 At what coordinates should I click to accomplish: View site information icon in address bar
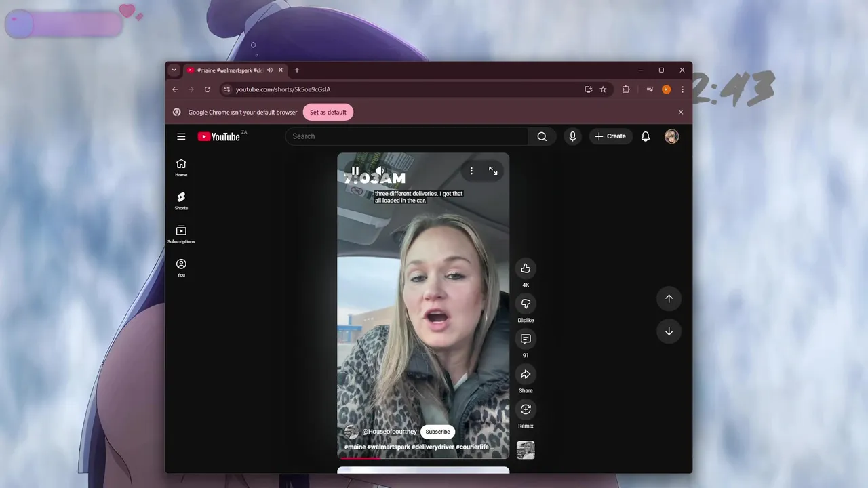pos(227,89)
